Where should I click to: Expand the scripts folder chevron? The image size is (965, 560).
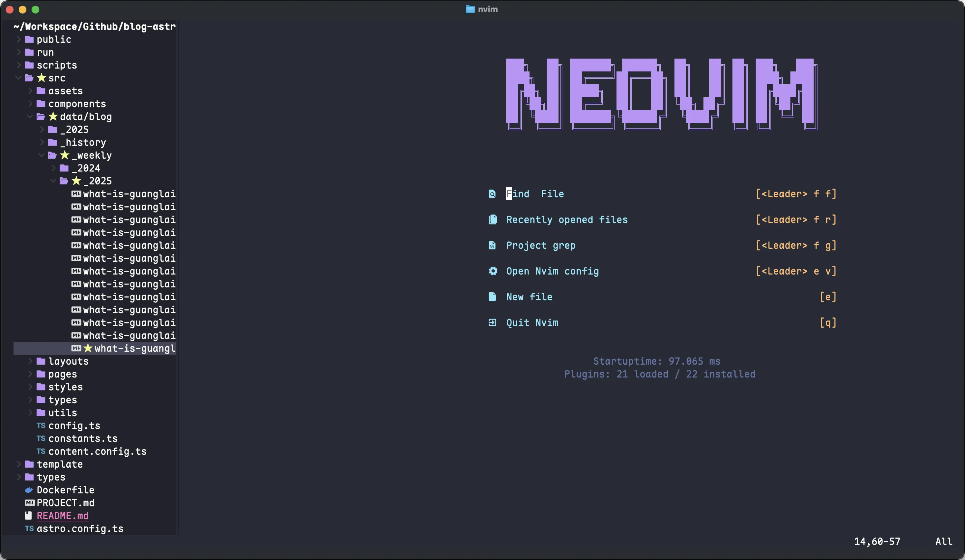click(18, 65)
